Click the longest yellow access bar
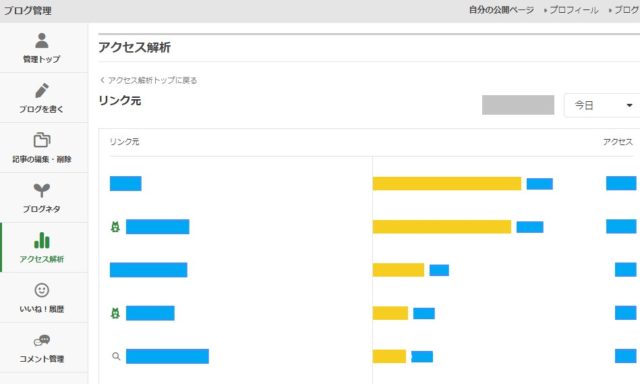This screenshot has width=640, height=384. pos(447,184)
